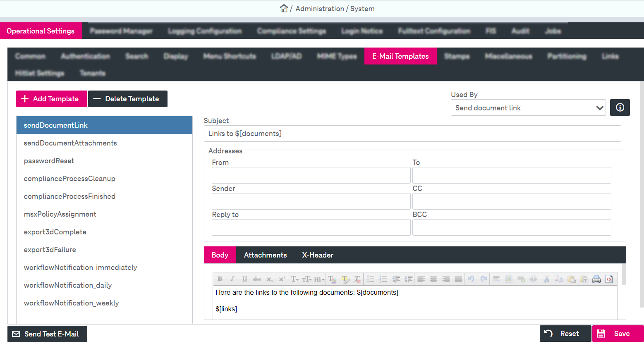Screen dimensions: 644x346
Task: Toggle italic formatting in the editor
Action: [x=232, y=279]
